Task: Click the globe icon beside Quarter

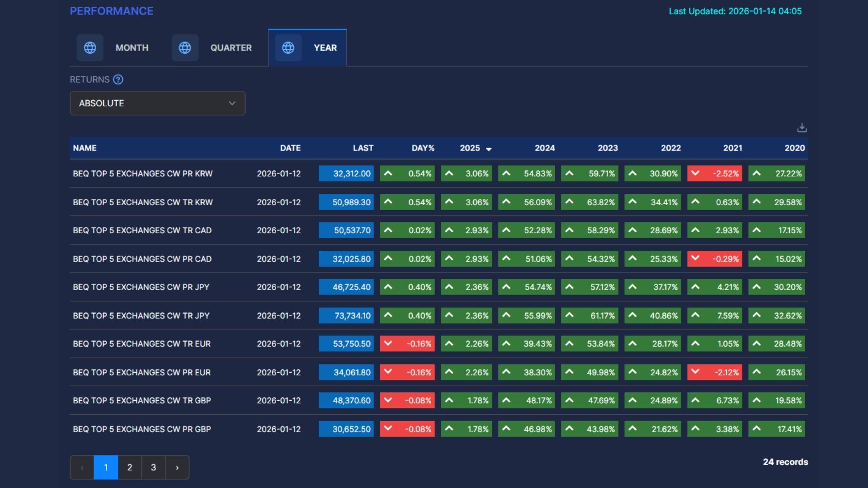Action: pyautogui.click(x=185, y=47)
